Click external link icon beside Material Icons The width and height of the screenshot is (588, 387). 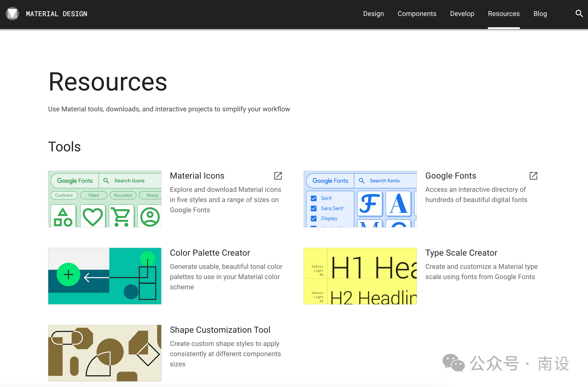tap(278, 176)
